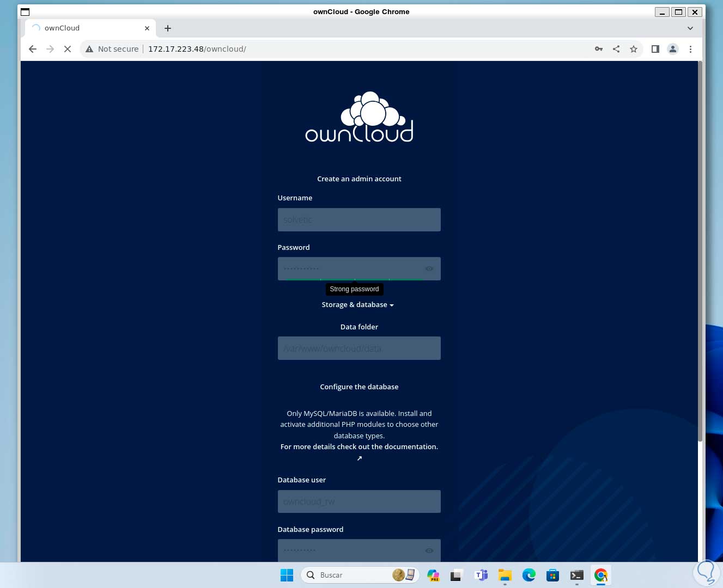This screenshot has width=723, height=588.
Task: Click the external link arrow icon
Action: click(x=360, y=458)
